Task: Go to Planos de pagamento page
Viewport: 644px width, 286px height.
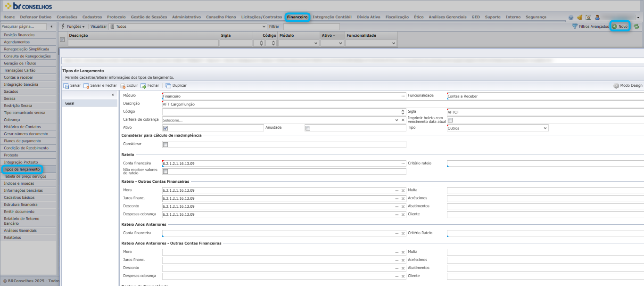Action: (x=28, y=141)
